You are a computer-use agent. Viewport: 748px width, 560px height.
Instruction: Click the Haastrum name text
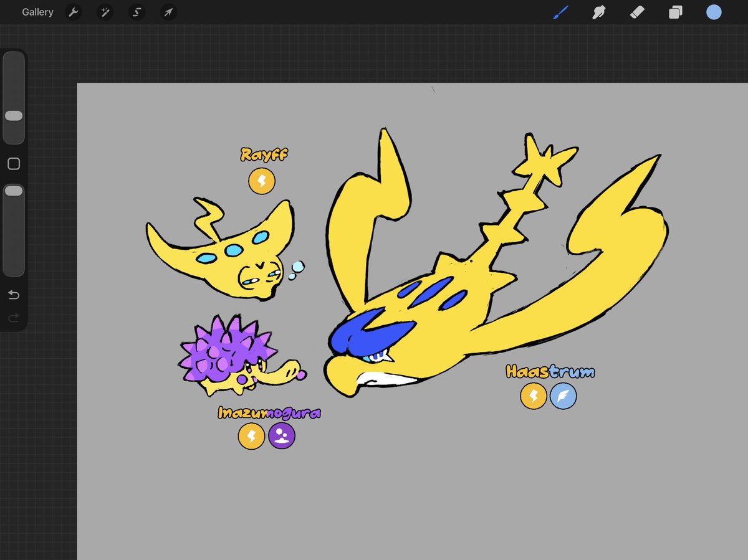click(550, 372)
